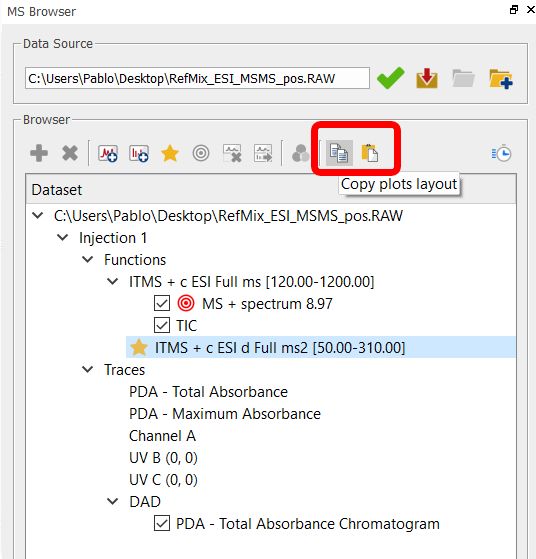Image resolution: width=536 pixels, height=559 pixels.
Task: Collapse the Injection 1 node
Action: click(62, 237)
